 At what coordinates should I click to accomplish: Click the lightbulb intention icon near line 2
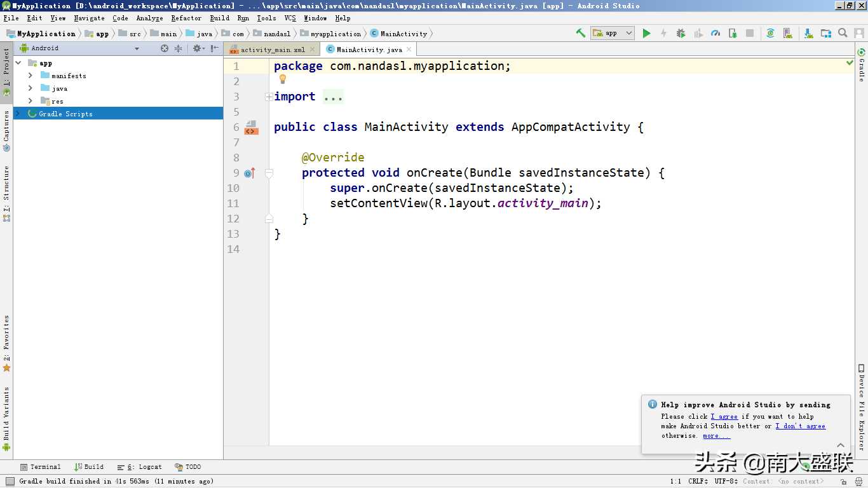click(x=283, y=79)
